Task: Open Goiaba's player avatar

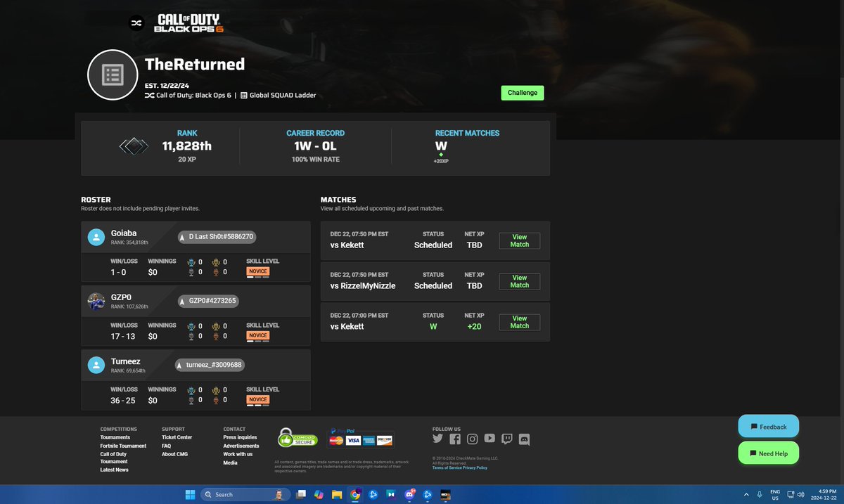Action: coord(96,237)
